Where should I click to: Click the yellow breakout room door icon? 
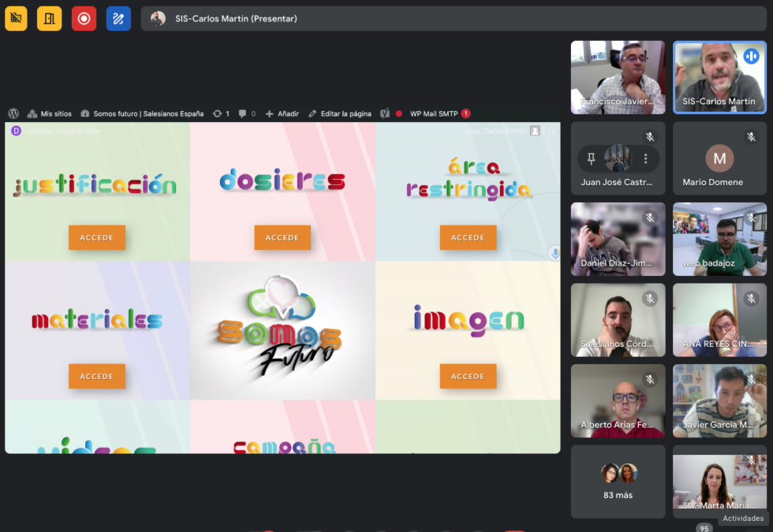[49, 18]
